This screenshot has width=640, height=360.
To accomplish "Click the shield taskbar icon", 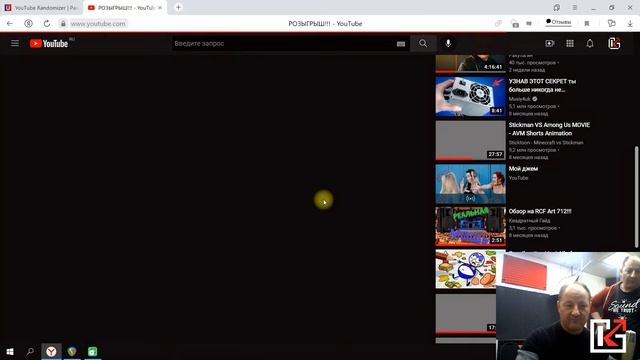I will pos(72,351).
